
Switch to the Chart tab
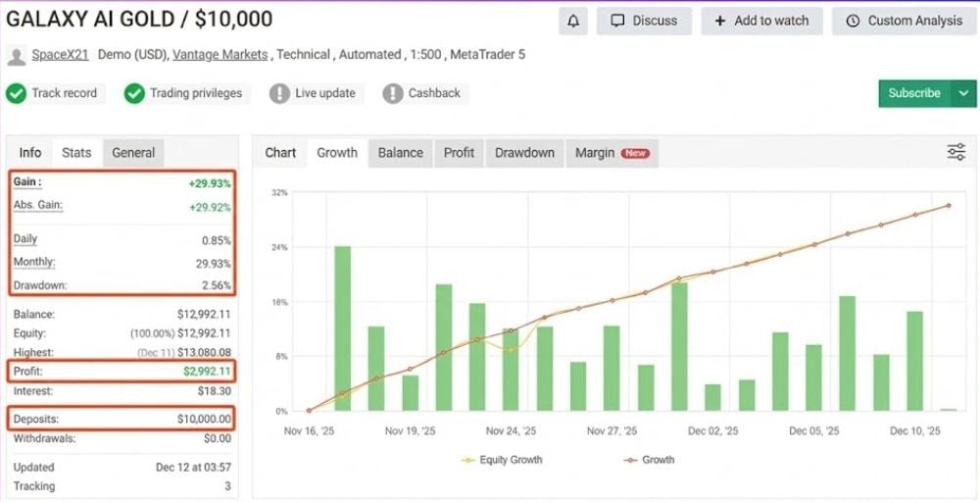click(280, 153)
